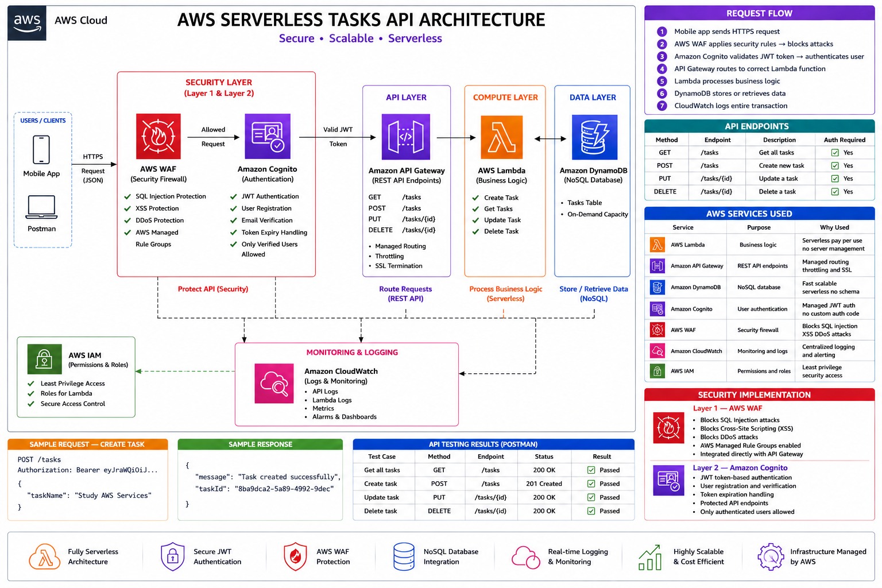Click the WAF icon in AWS Services Used table
The height and width of the screenshot is (588, 882).
tap(657, 330)
